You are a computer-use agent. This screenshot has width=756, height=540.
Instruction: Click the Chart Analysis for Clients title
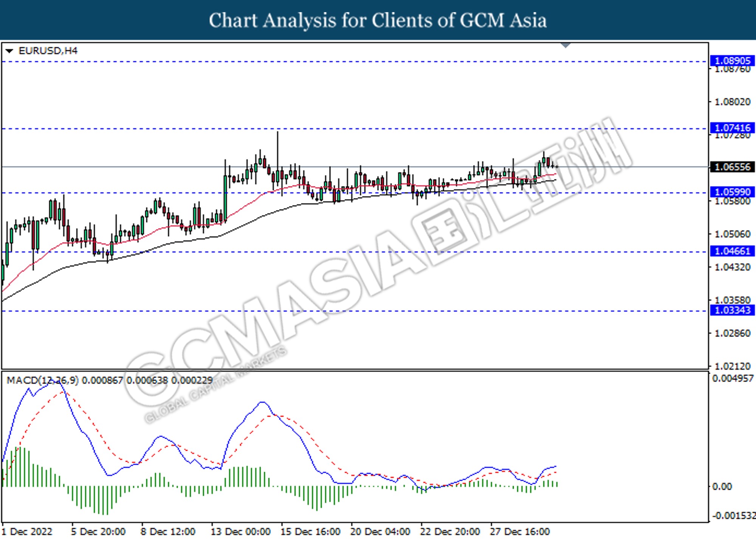click(378, 20)
